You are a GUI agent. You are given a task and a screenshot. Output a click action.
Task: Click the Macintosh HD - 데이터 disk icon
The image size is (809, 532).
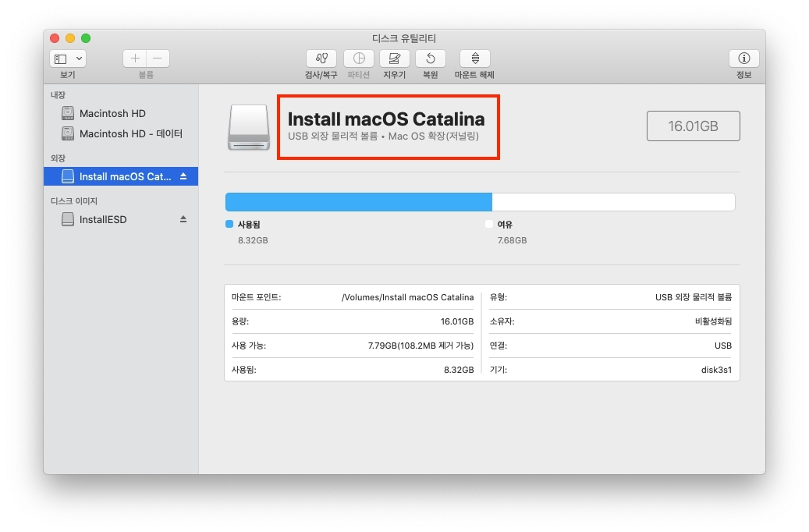pyautogui.click(x=68, y=133)
